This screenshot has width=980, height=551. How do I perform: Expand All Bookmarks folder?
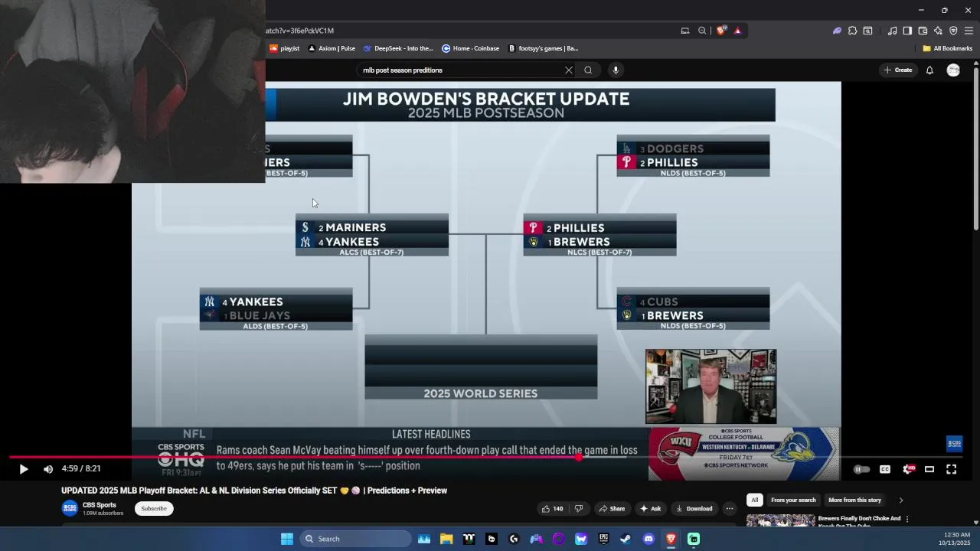click(x=947, y=48)
